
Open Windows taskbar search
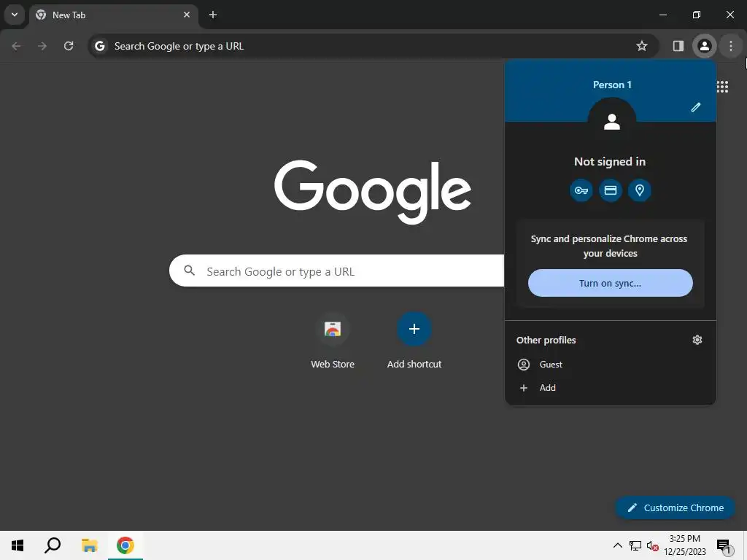[53, 545]
